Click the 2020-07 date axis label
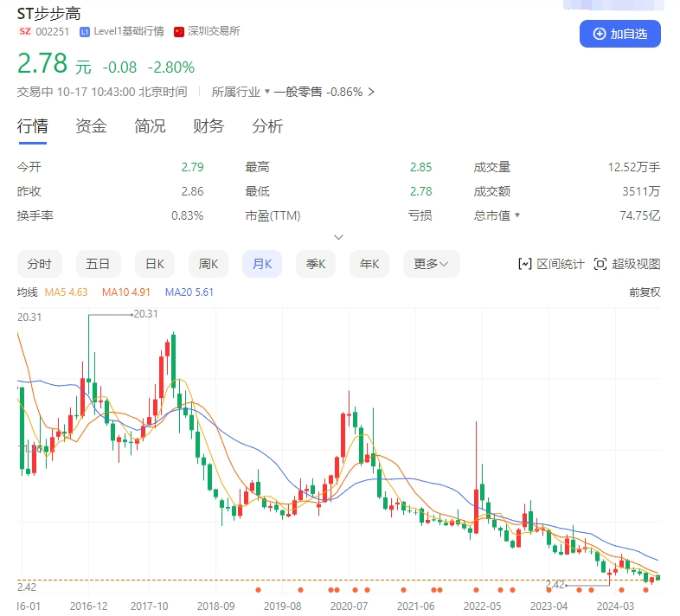680x616 pixels. click(x=350, y=606)
